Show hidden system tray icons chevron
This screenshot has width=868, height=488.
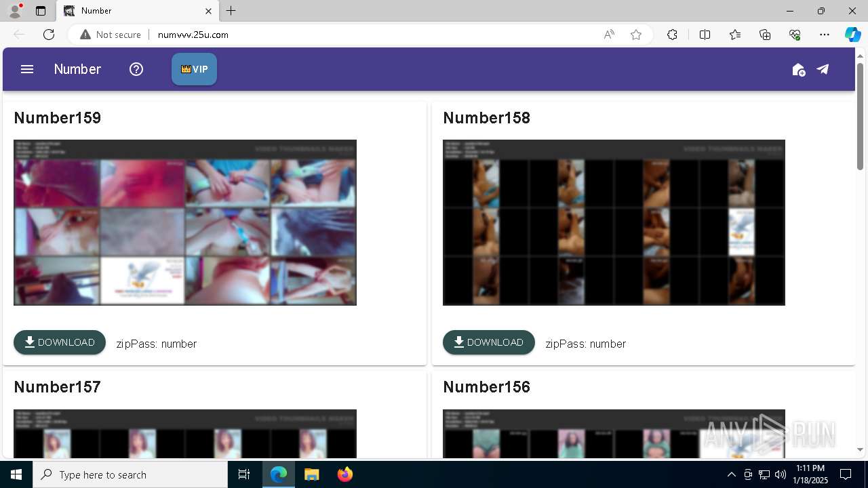[731, 474]
